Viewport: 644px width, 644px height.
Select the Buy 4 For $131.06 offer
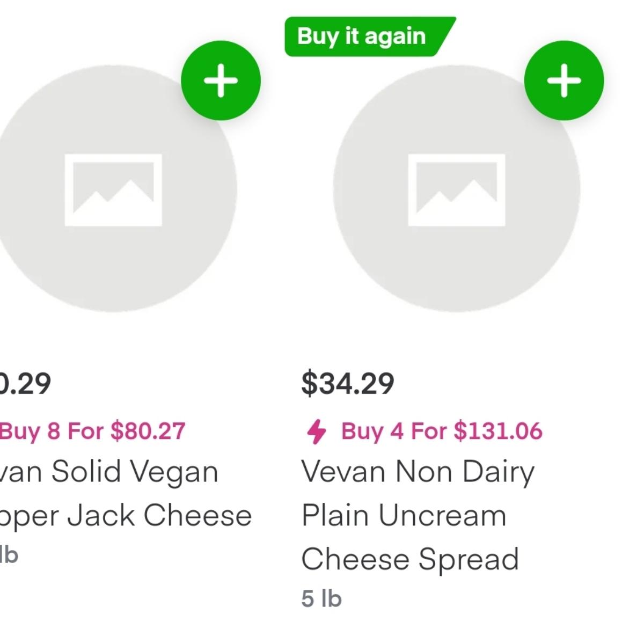(x=442, y=431)
